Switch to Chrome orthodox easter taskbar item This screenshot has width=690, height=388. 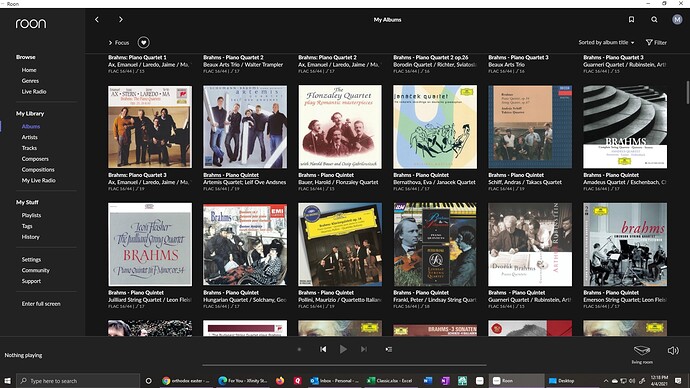coord(186,381)
